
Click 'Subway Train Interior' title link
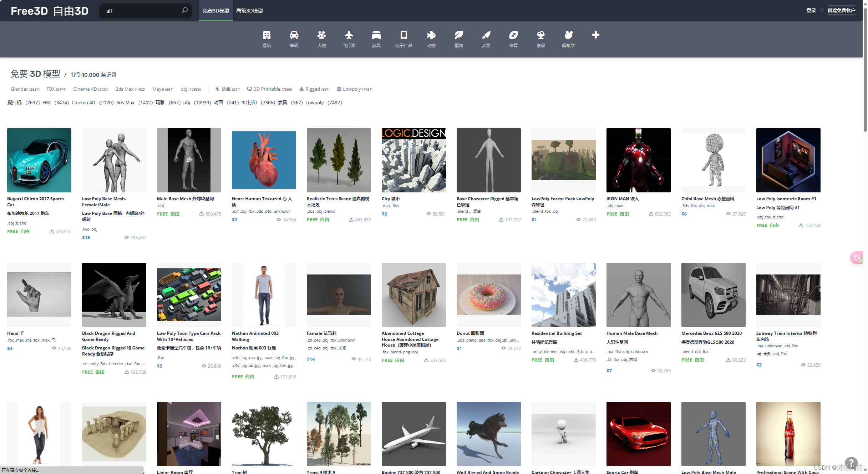786,336
